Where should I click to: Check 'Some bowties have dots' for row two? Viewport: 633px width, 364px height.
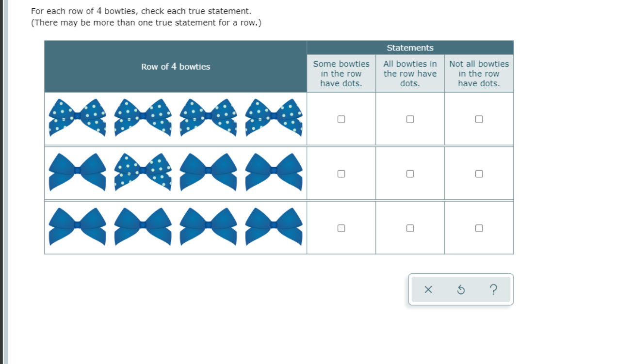click(341, 173)
